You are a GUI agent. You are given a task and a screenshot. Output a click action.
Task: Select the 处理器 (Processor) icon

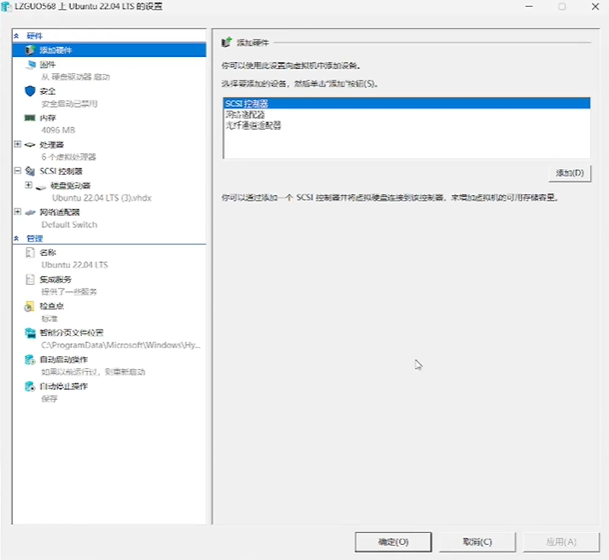(x=30, y=145)
